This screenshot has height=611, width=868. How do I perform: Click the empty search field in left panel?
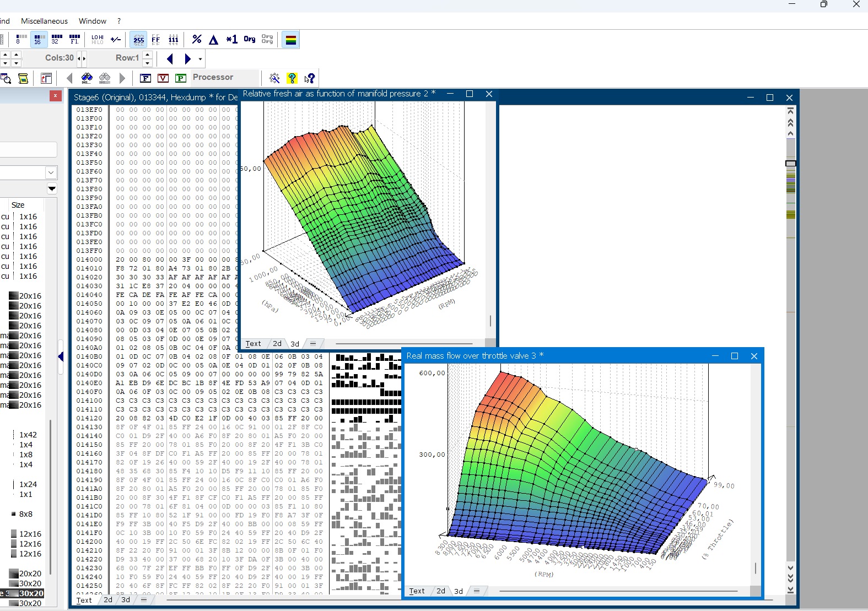28,150
